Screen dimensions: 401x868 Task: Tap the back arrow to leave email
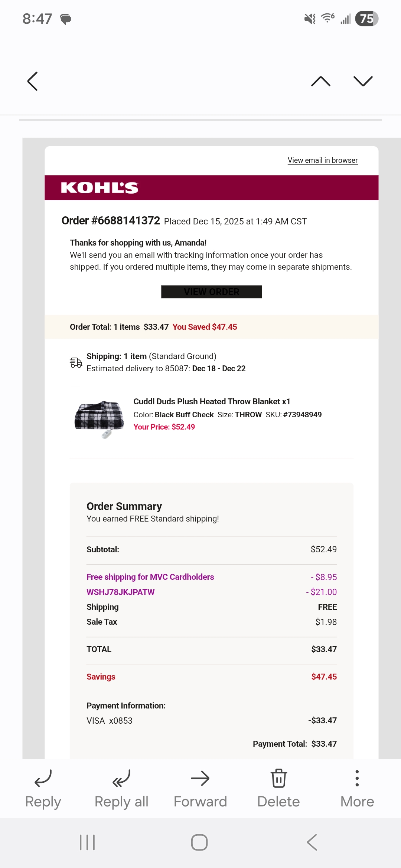[x=33, y=81]
